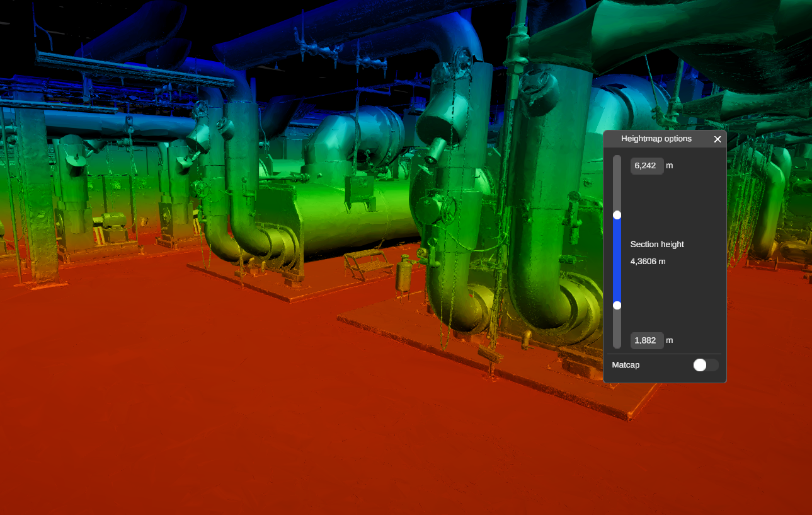
Task: Click the Matcap label text
Action: click(626, 365)
